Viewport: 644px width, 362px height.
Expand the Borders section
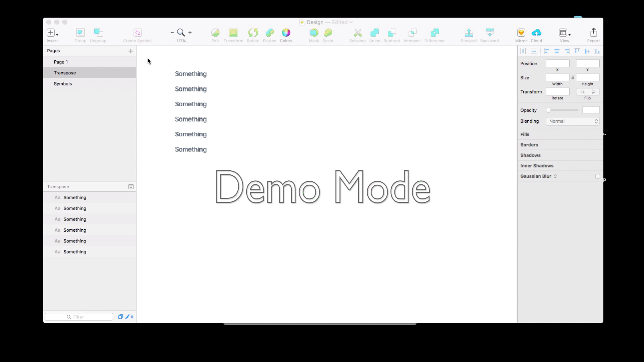529,144
